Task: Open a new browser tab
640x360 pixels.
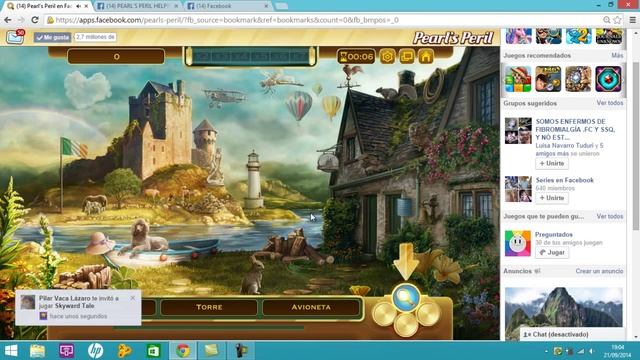Action: pyautogui.click(x=281, y=6)
